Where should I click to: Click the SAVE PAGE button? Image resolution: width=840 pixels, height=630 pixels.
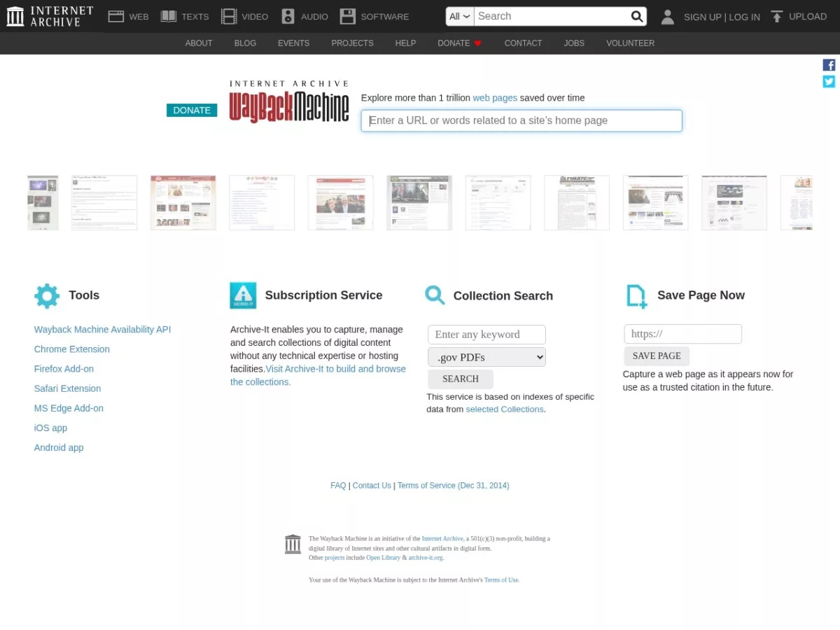657,356
